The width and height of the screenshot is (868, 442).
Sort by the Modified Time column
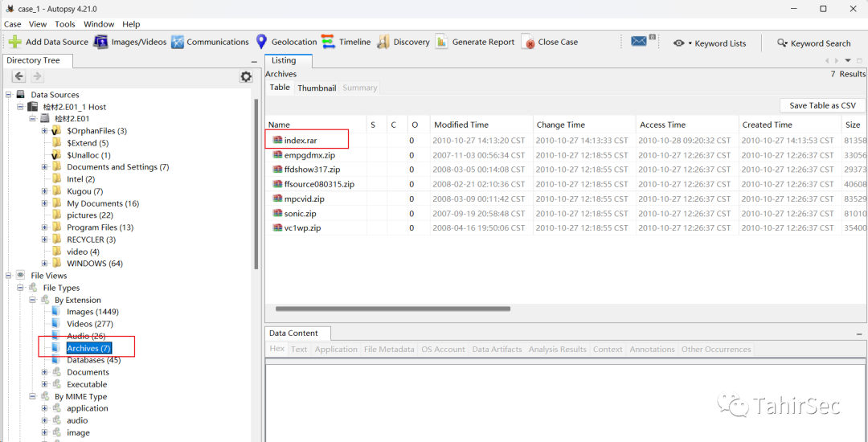481,125
